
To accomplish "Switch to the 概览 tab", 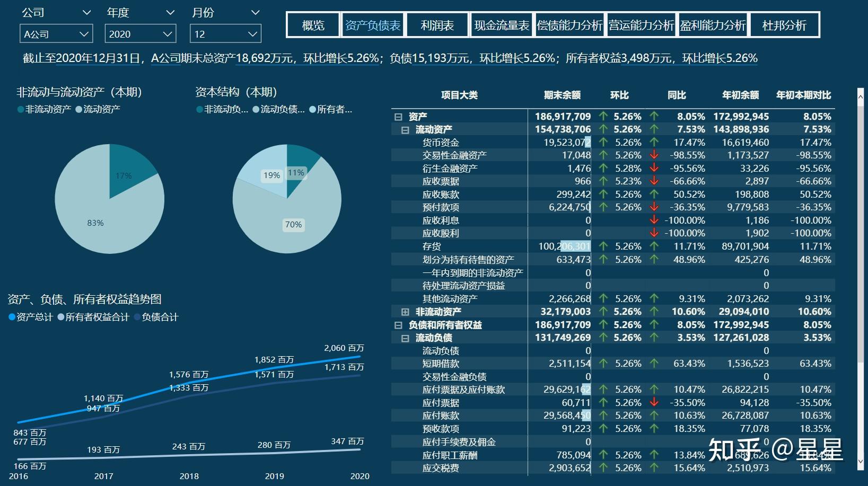I will (x=313, y=25).
